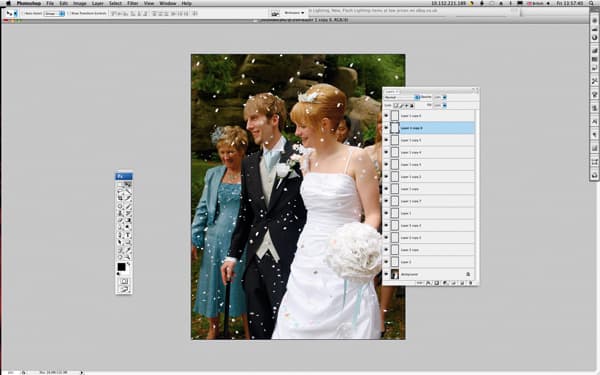Open the Layer menu

pyautogui.click(x=98, y=3)
